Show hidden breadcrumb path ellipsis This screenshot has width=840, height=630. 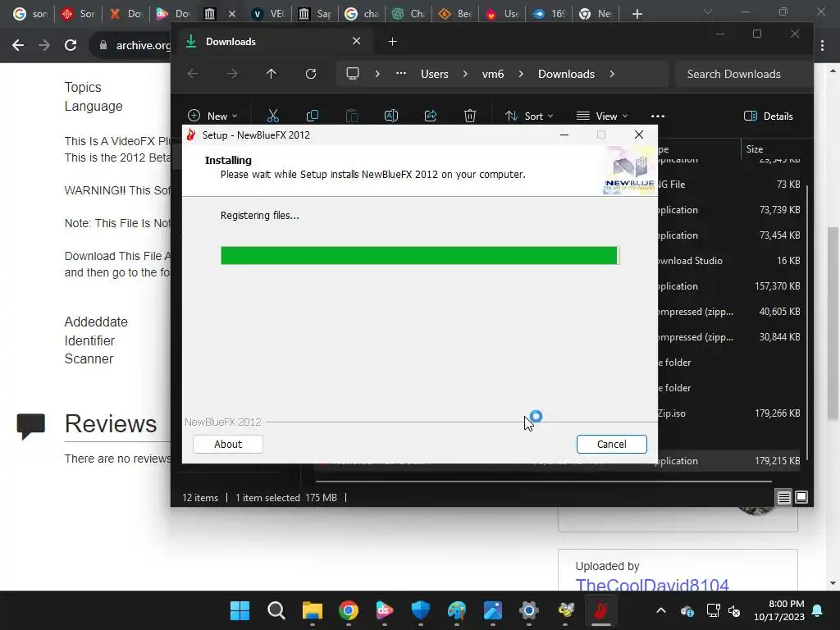pos(400,74)
